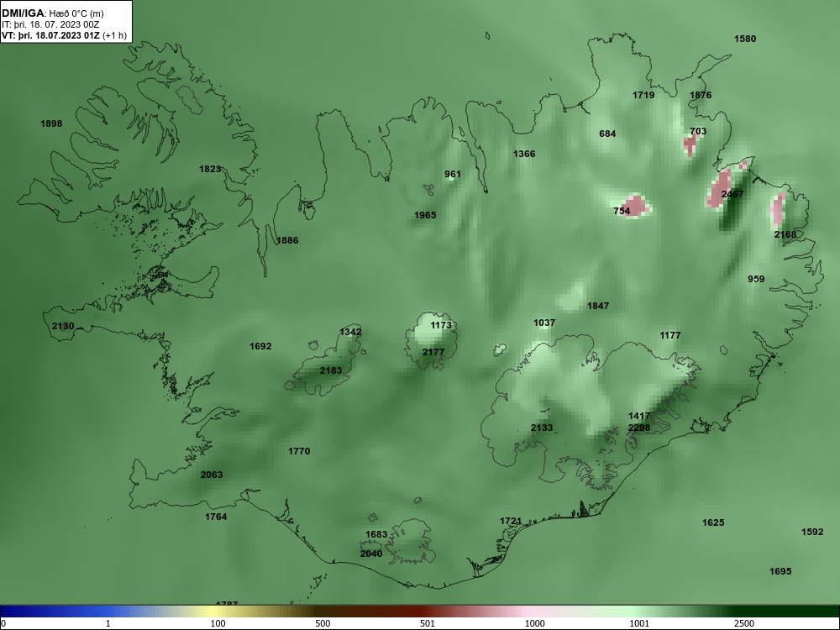Viewport: 840px width, 630px height.
Task: Click the 1823 height label
Action: click(210, 169)
